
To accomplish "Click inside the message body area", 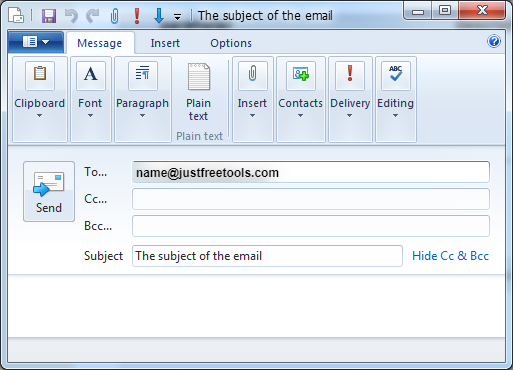I will tap(256, 306).
